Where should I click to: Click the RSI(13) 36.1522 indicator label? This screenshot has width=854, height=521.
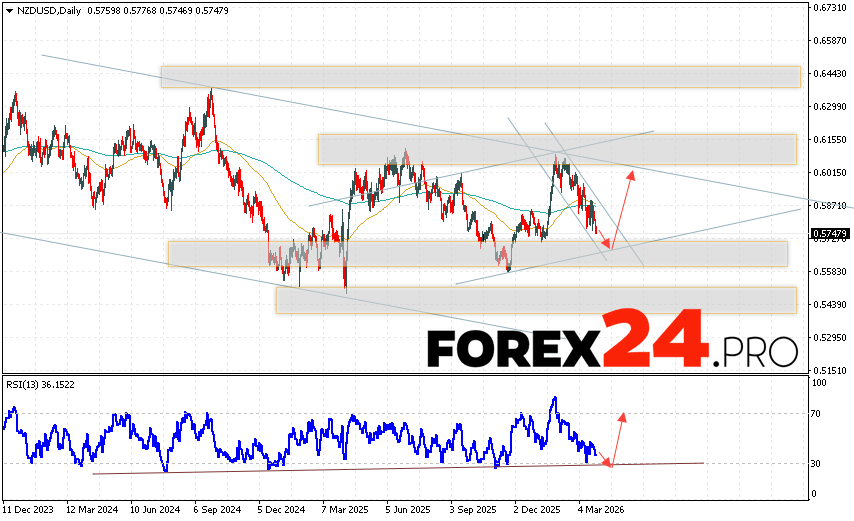tap(42, 384)
